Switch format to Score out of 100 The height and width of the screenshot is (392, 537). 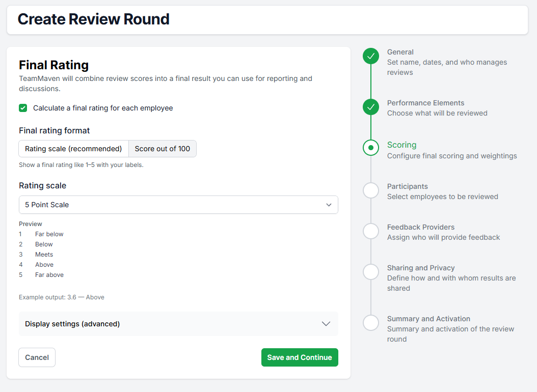click(x=163, y=149)
